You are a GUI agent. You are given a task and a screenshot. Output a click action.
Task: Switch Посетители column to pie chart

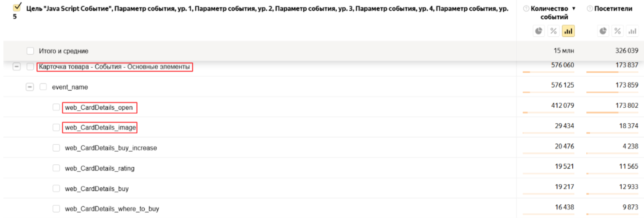pyautogui.click(x=603, y=31)
